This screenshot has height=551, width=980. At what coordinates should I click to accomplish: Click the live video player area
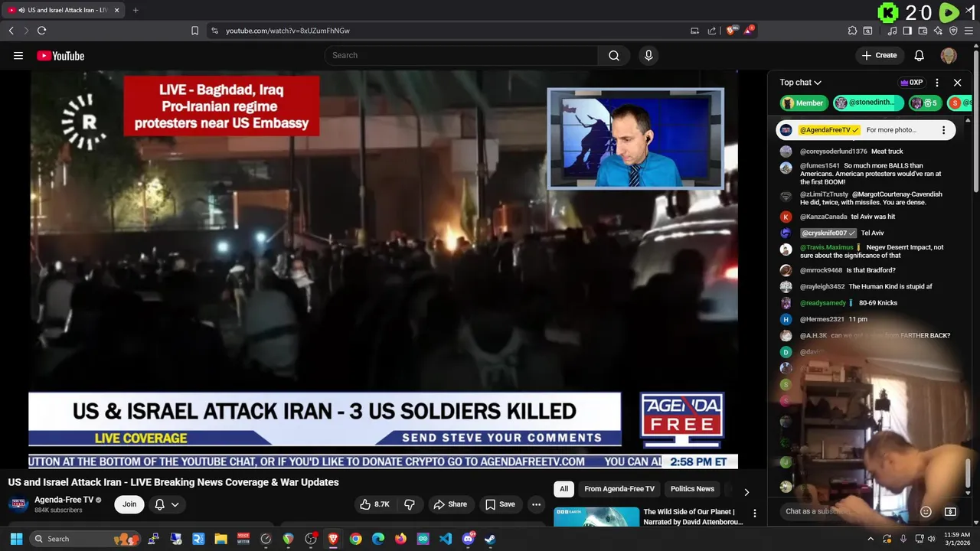[383, 269]
